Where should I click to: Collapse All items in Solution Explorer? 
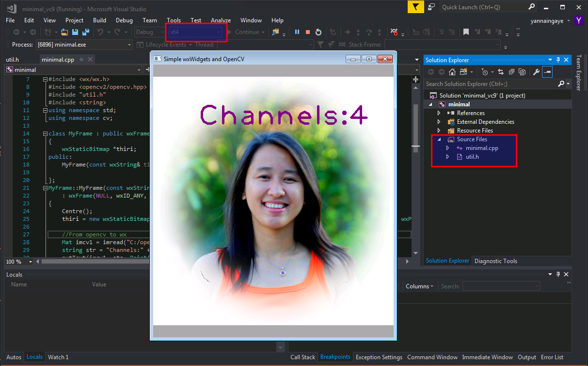click(510, 72)
